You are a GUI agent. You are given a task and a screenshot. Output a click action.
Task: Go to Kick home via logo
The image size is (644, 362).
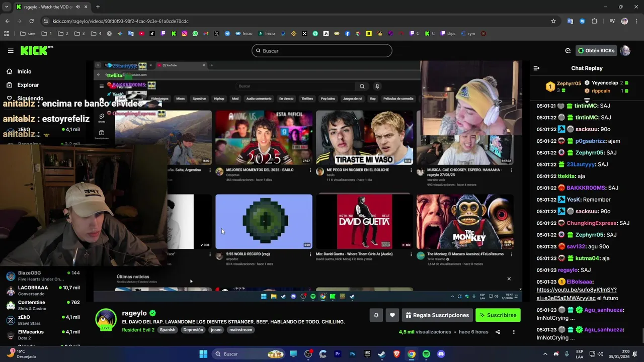(36, 50)
